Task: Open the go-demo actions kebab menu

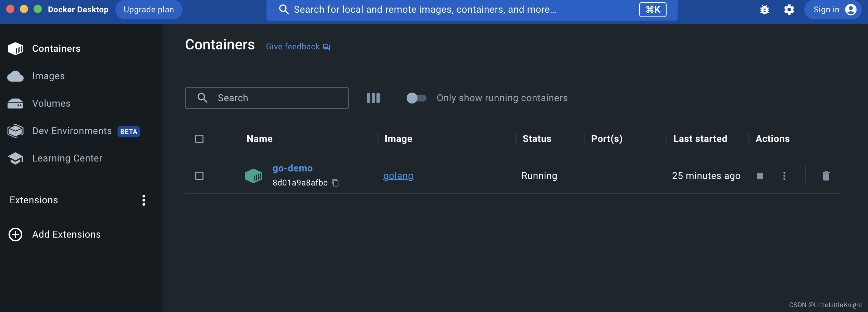Action: click(784, 176)
